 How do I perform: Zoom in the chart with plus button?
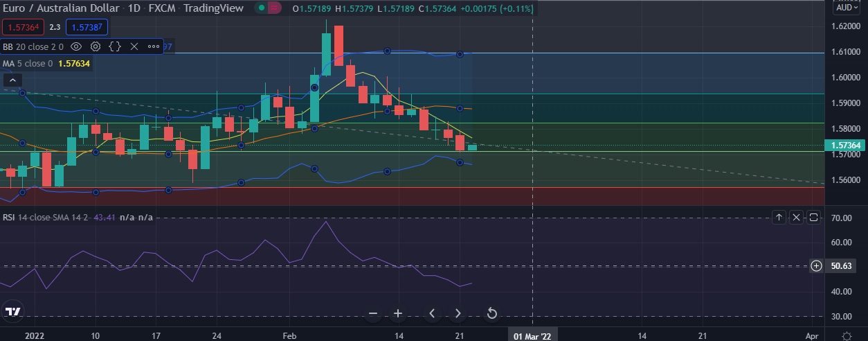(398, 313)
